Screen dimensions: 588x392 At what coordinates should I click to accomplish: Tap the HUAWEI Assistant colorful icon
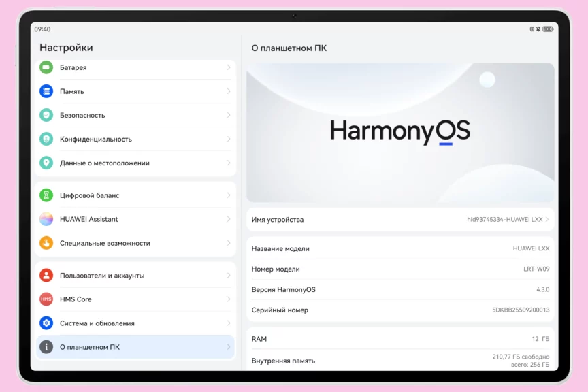[x=46, y=219]
